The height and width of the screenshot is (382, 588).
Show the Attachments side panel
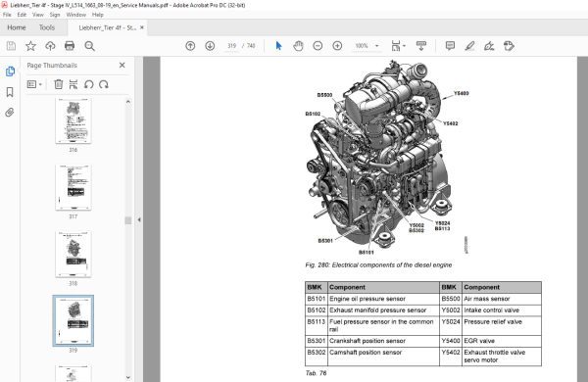pyautogui.click(x=10, y=112)
